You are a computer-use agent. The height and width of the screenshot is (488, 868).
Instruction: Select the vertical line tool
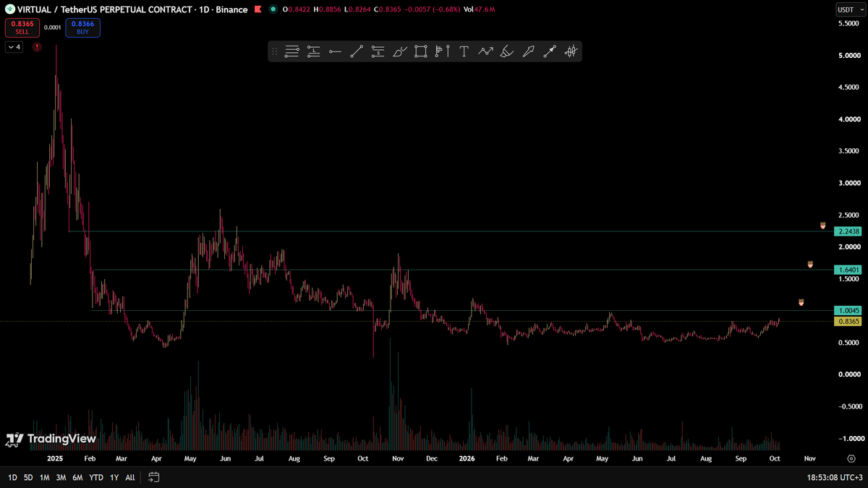tap(448, 51)
